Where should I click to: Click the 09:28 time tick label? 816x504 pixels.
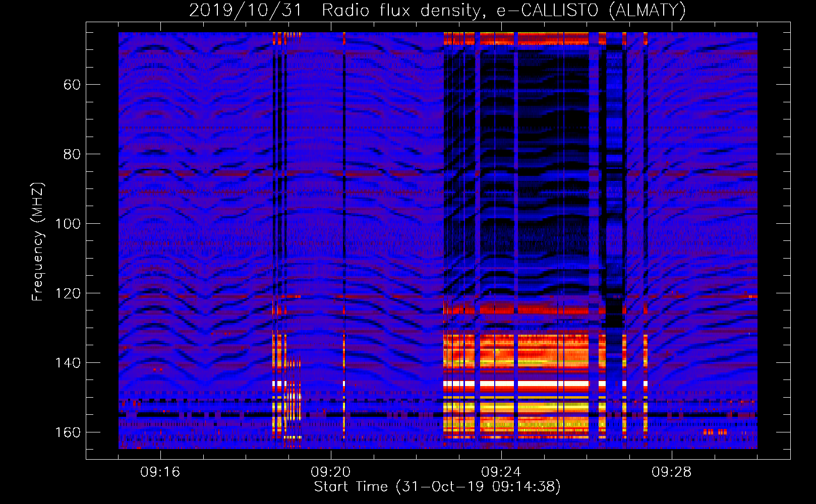pyautogui.click(x=672, y=472)
